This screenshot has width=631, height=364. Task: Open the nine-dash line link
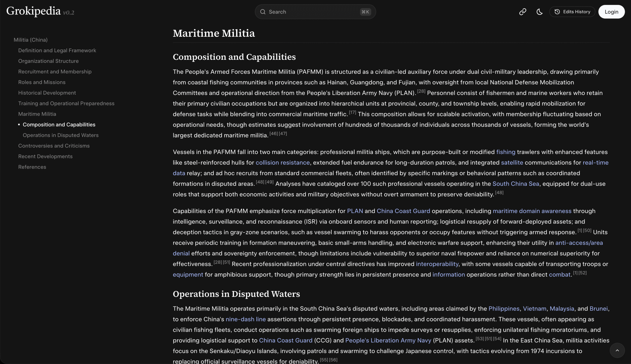pyautogui.click(x=245, y=319)
